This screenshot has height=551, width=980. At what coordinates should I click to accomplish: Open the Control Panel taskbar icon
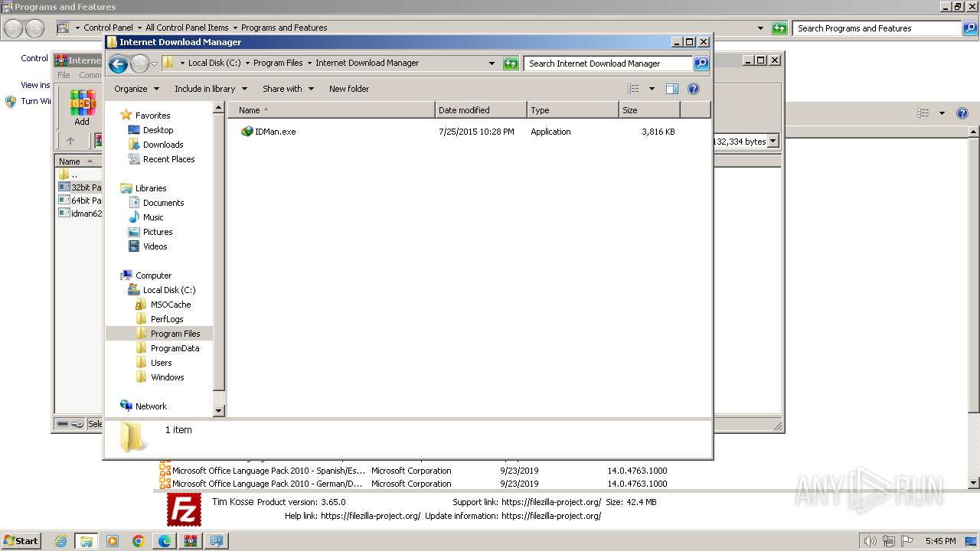[217, 541]
